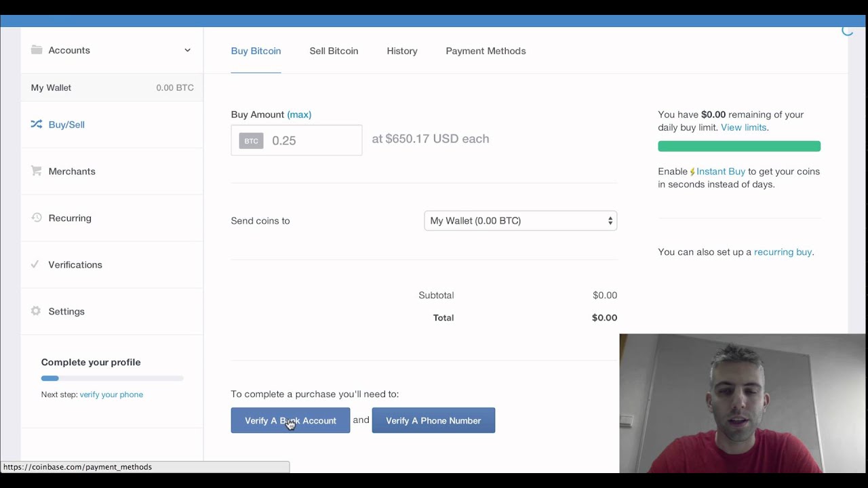Click the Complete your profile heading
This screenshot has width=868, height=488.
point(91,362)
